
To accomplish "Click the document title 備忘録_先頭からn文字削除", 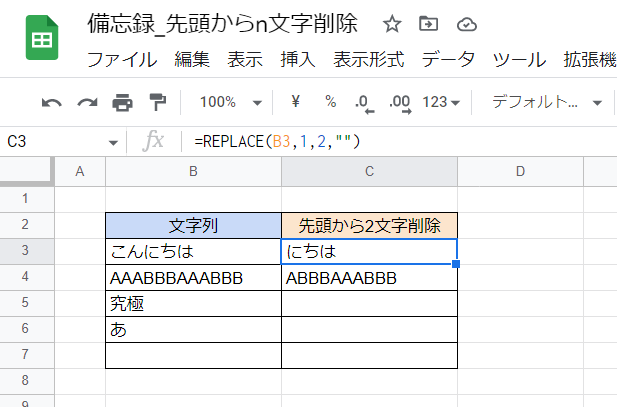I will [x=222, y=24].
